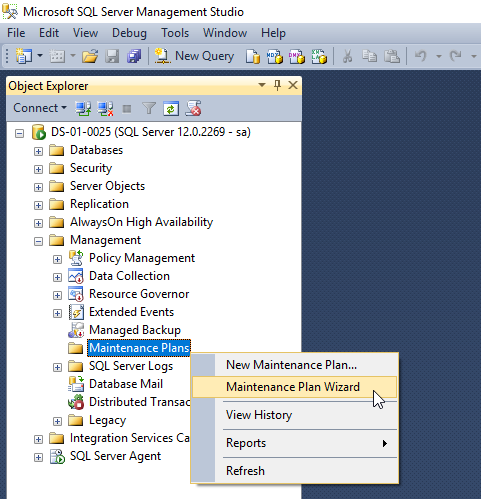The height and width of the screenshot is (499, 481).
Task: Select View History in context menu
Action: (x=294, y=415)
